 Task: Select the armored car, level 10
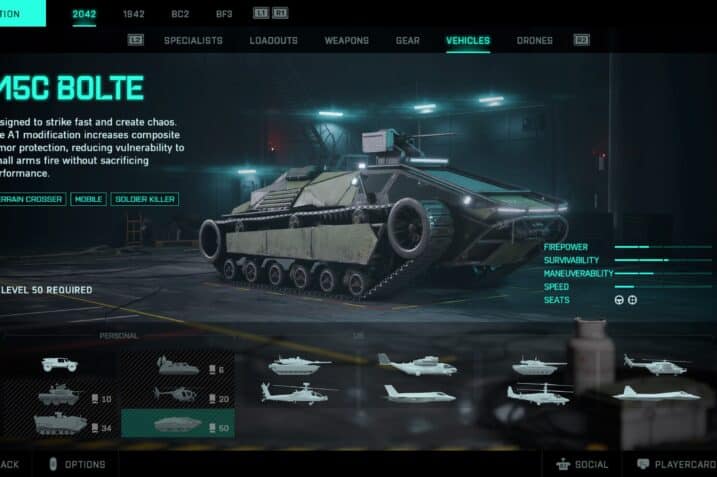pyautogui.click(x=59, y=395)
